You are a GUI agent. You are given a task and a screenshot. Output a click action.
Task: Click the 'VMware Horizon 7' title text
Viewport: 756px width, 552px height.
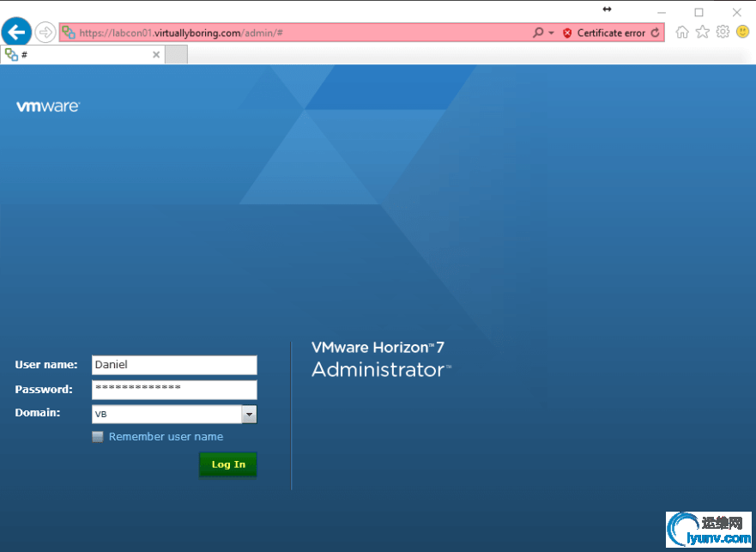point(378,348)
